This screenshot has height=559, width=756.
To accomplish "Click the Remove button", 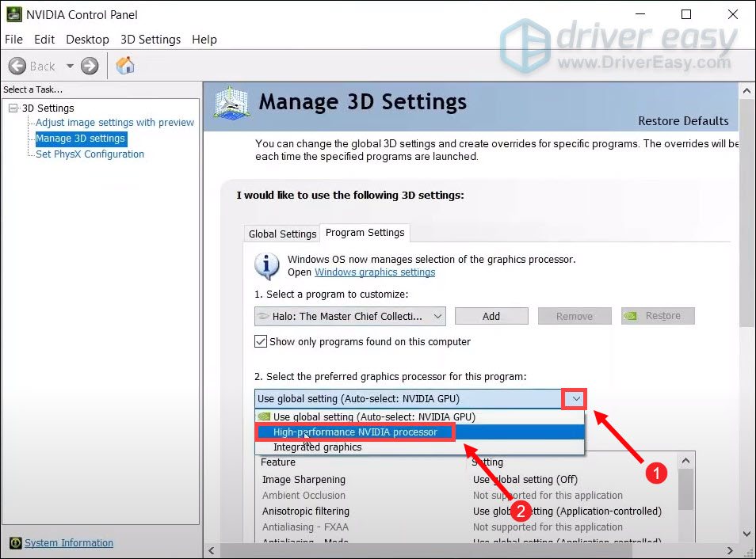I will (575, 317).
